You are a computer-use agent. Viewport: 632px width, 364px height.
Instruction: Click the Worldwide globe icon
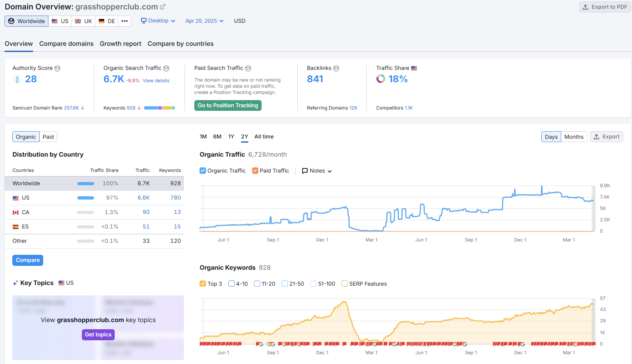click(11, 21)
